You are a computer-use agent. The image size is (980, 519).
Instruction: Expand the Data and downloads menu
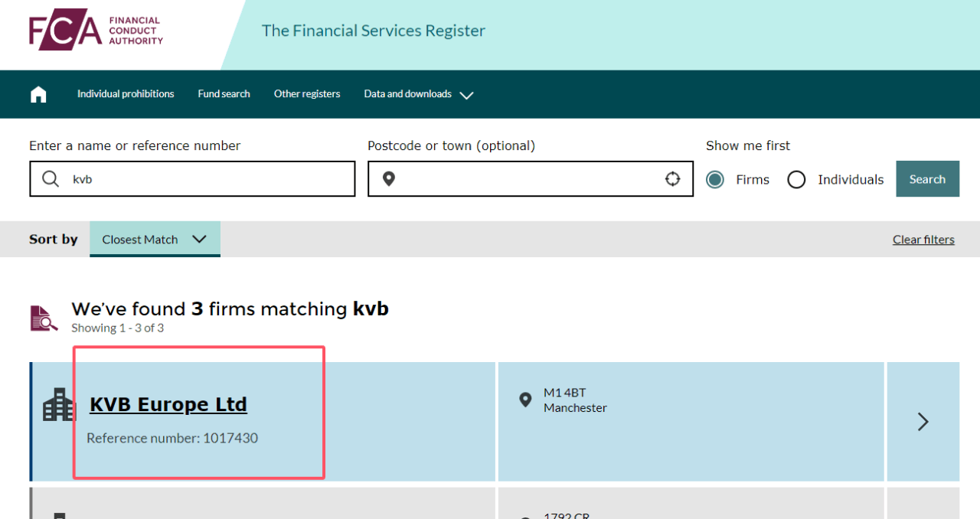[419, 94]
